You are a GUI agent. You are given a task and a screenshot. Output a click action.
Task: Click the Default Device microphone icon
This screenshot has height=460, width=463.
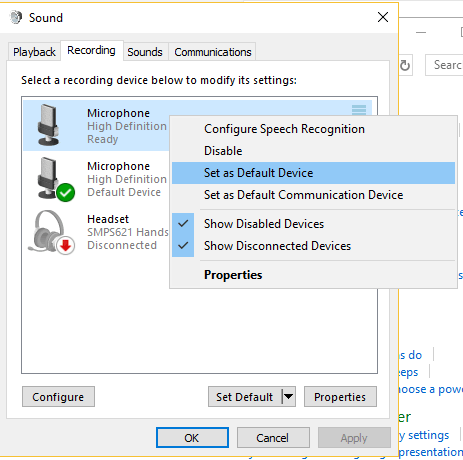click(55, 180)
